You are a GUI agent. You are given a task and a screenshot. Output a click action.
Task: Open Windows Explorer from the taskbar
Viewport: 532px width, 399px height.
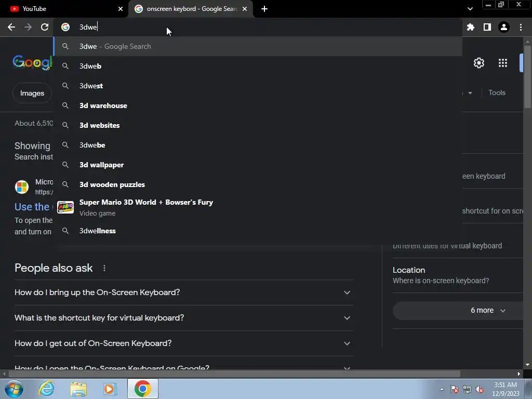(78, 389)
